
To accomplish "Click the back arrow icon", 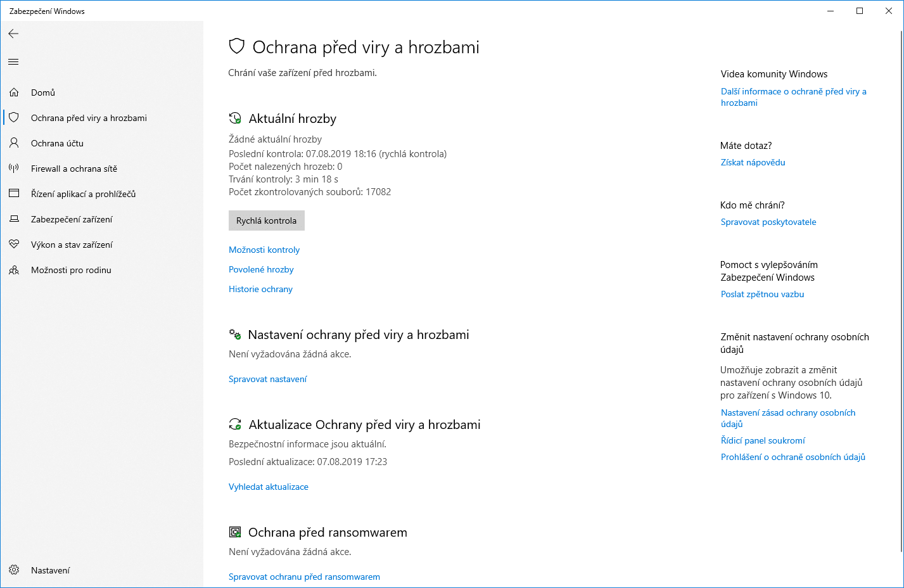I will tap(13, 34).
